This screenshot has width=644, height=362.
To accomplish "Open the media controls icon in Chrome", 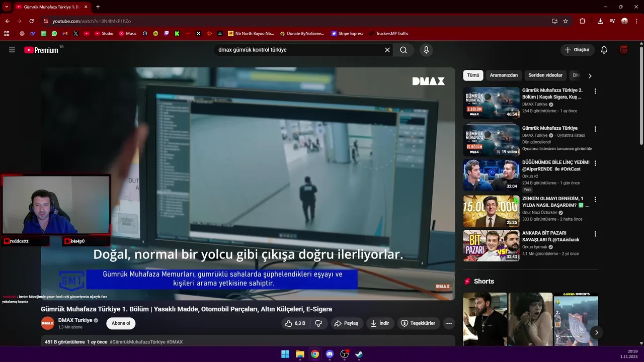I will pyautogui.click(x=612, y=21).
